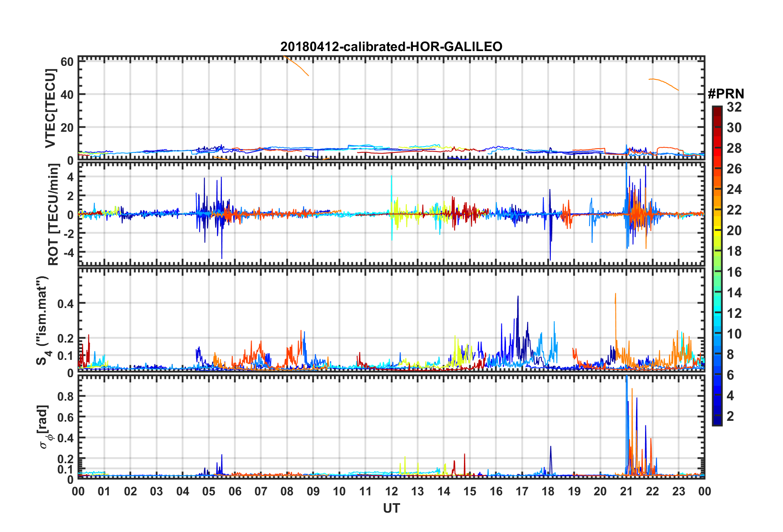783x532 pixels.
Task: Click the #PRN colorbar title
Action: (726, 94)
